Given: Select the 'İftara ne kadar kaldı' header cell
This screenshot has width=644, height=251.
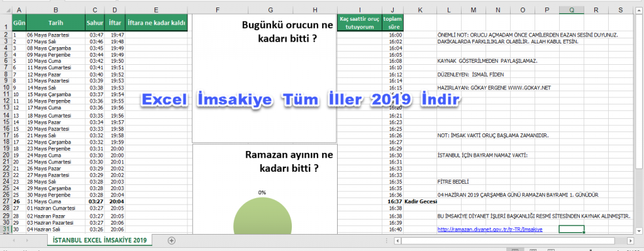Looking at the screenshot, I should (157, 23).
